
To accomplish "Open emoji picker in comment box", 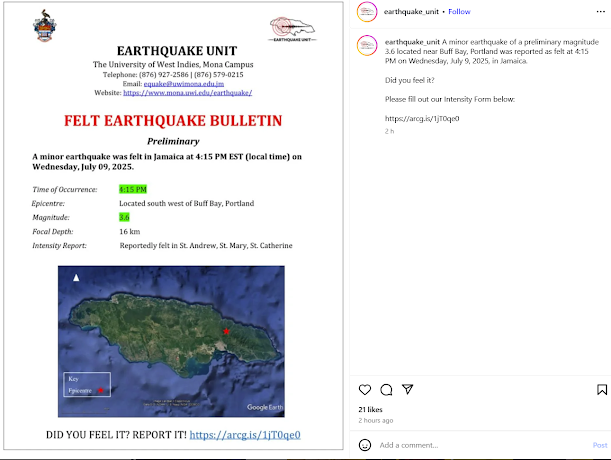I will click(365, 445).
